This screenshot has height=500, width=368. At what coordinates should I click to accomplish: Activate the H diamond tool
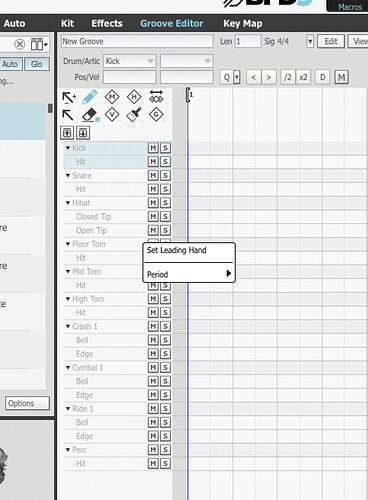(134, 97)
